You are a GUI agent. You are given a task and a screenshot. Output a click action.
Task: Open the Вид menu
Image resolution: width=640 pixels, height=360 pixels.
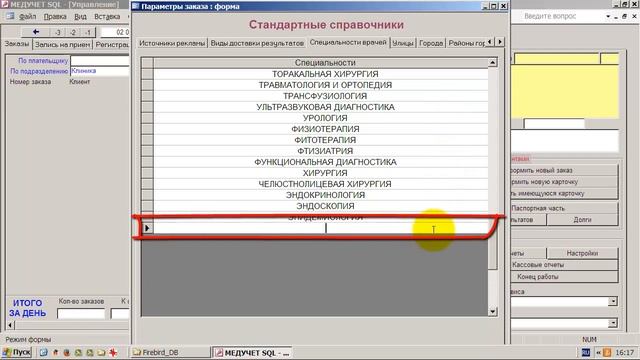[x=80, y=17]
